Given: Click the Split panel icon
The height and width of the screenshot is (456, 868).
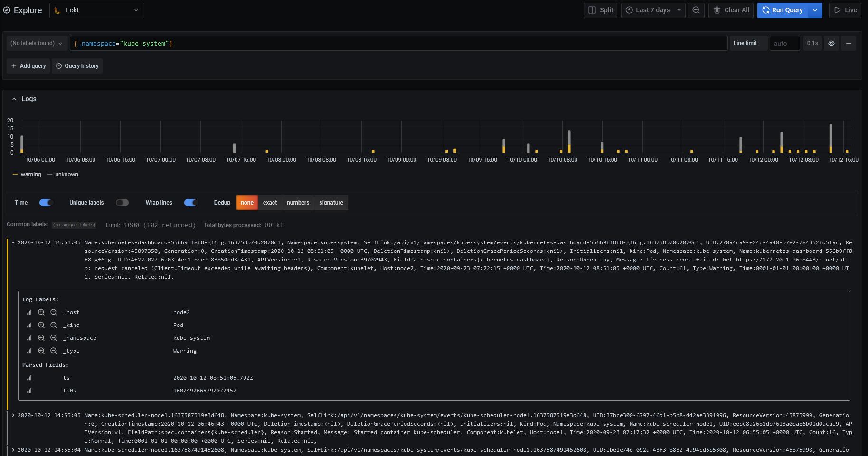Looking at the screenshot, I should click(592, 10).
